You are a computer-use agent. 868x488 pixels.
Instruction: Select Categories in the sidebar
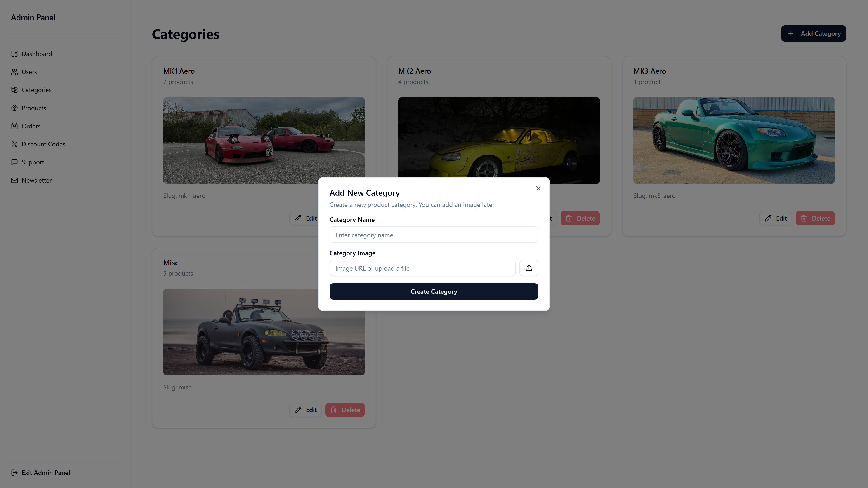36,90
